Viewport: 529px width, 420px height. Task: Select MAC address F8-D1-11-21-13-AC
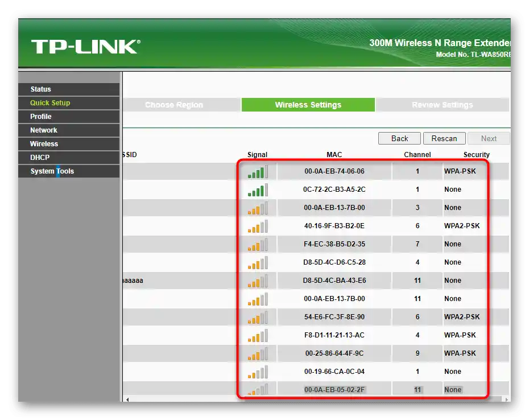click(334, 336)
